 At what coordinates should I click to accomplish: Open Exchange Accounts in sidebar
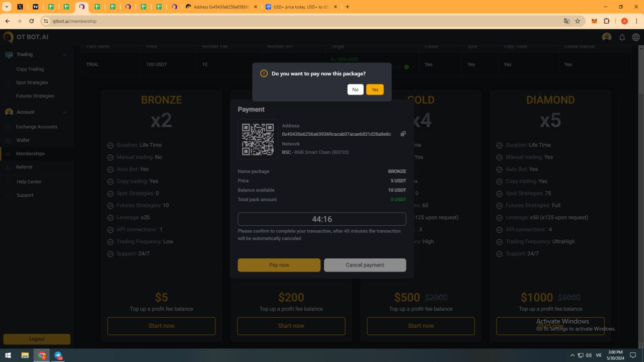click(x=37, y=127)
